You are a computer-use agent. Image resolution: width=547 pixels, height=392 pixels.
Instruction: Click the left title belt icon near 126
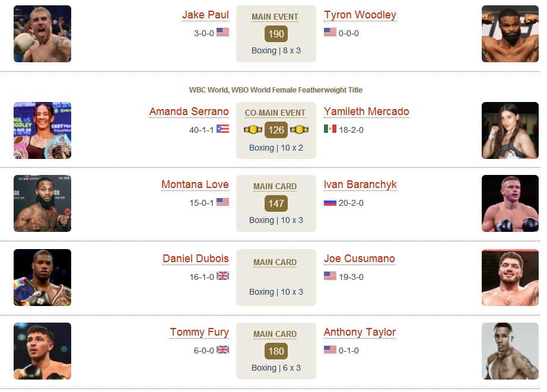click(x=253, y=130)
